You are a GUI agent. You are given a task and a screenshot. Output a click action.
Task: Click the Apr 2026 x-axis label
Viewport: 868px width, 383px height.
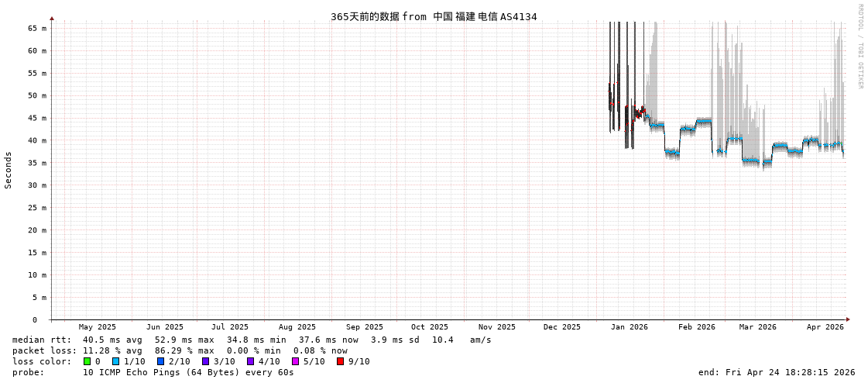[825, 327]
